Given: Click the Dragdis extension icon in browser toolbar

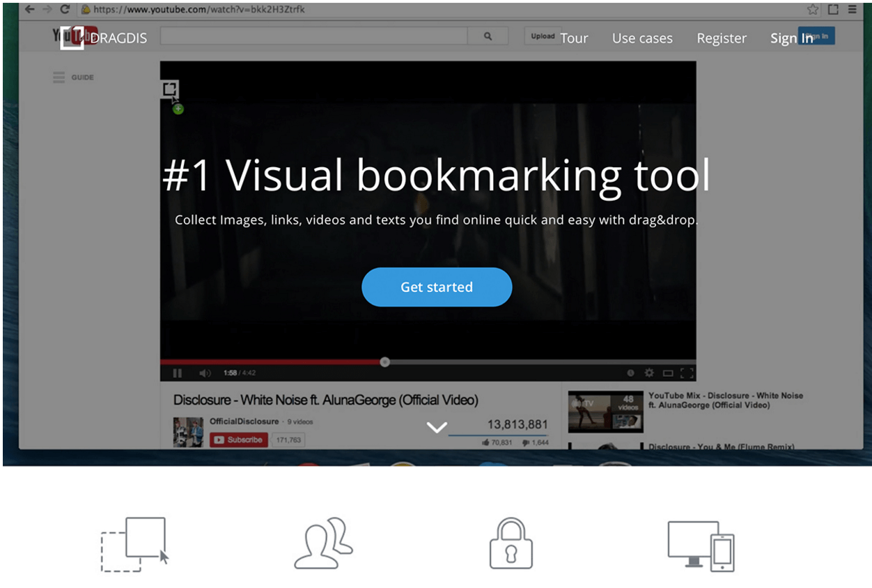Looking at the screenshot, I should [x=833, y=10].
